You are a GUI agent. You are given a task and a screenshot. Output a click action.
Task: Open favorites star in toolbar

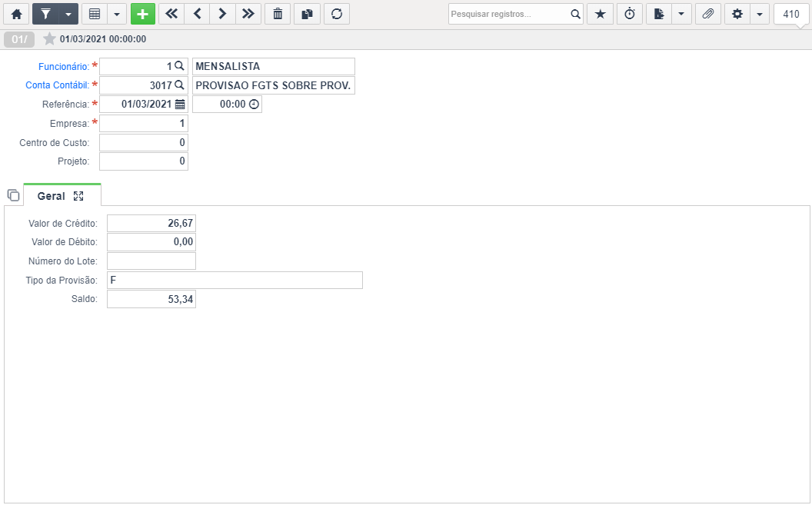tap(601, 14)
